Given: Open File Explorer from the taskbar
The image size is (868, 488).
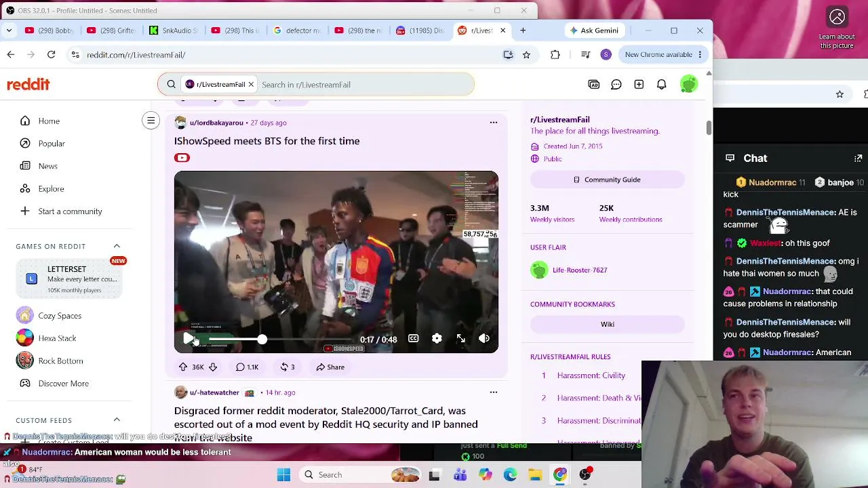Looking at the screenshot, I should 535,475.
